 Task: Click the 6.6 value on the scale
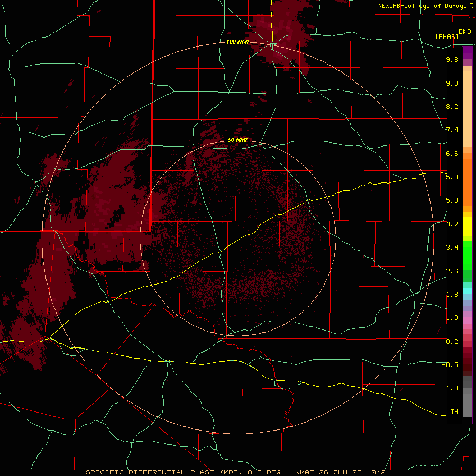tap(452, 153)
